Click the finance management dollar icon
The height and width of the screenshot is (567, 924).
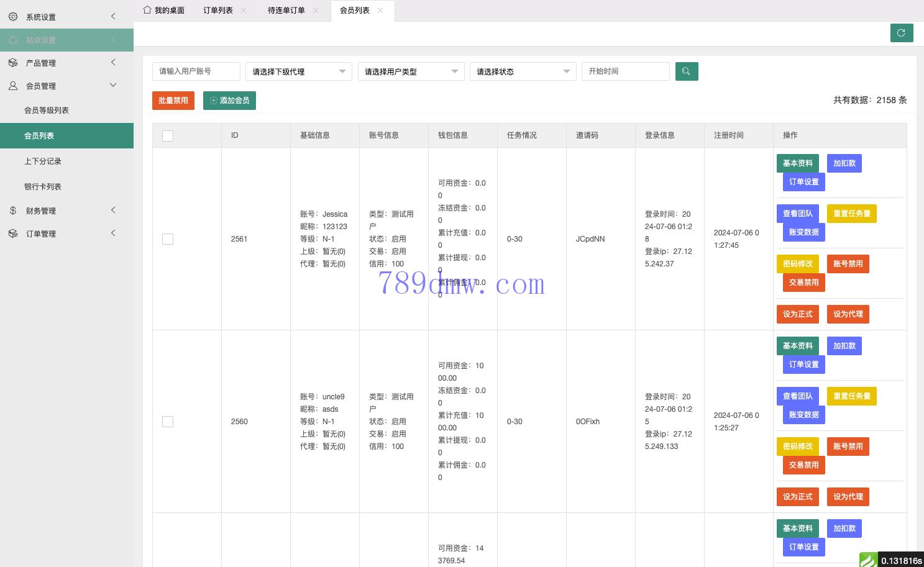pyautogui.click(x=13, y=211)
